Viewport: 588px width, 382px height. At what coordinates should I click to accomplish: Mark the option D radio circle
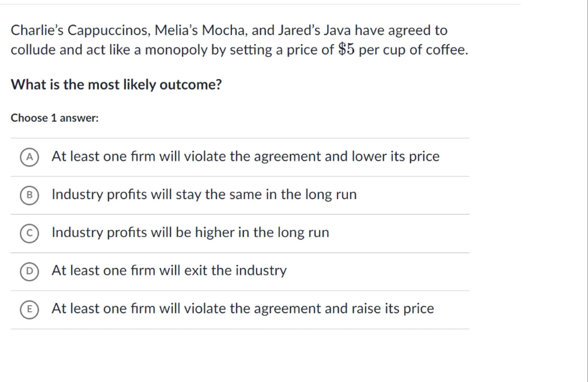(x=29, y=271)
